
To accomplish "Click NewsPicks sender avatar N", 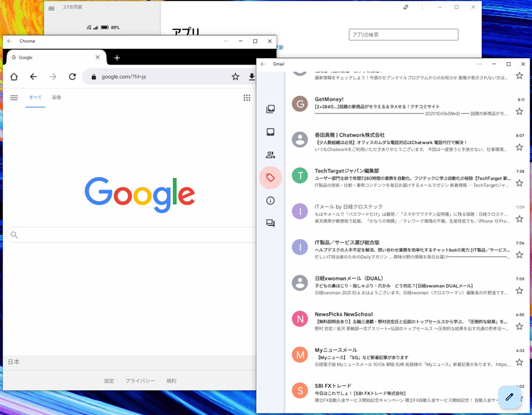I will point(300,319).
